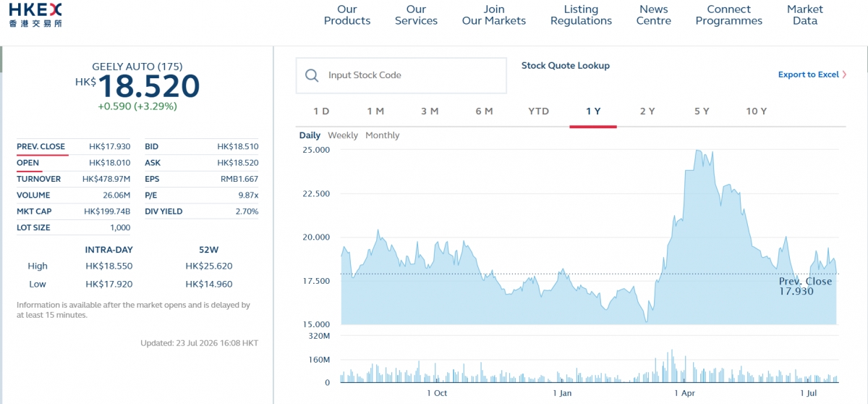Click the ask value HK$18.520
This screenshot has width=868, height=404.
[x=238, y=163]
